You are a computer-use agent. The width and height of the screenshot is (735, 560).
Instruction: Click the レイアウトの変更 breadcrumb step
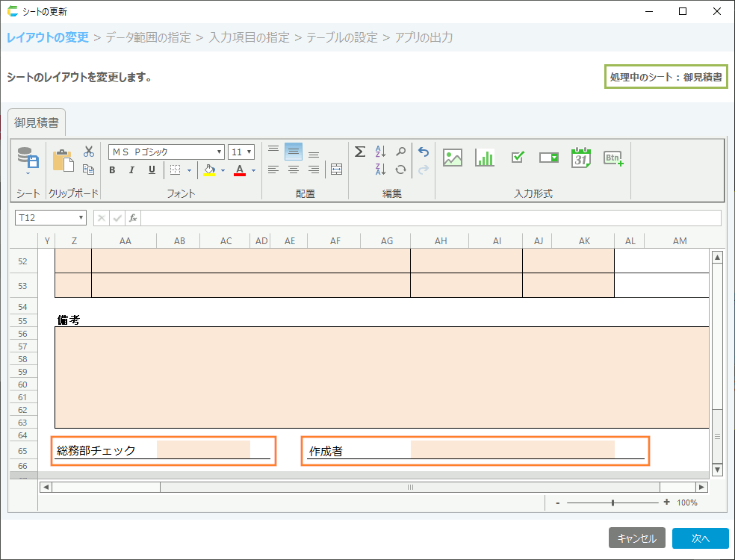point(48,37)
